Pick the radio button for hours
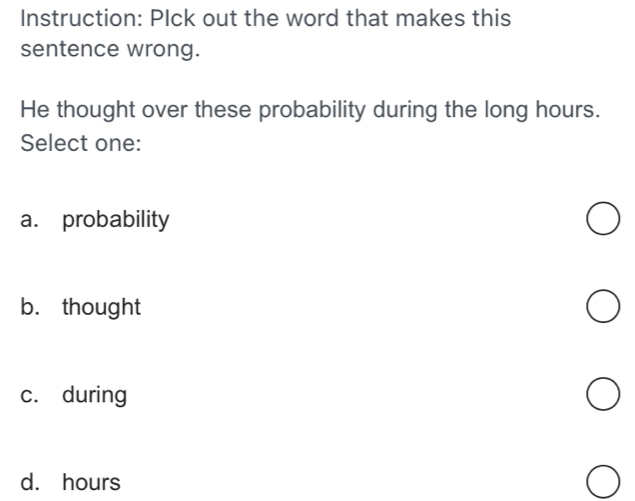This screenshot has height=501, width=635. pyautogui.click(x=600, y=482)
